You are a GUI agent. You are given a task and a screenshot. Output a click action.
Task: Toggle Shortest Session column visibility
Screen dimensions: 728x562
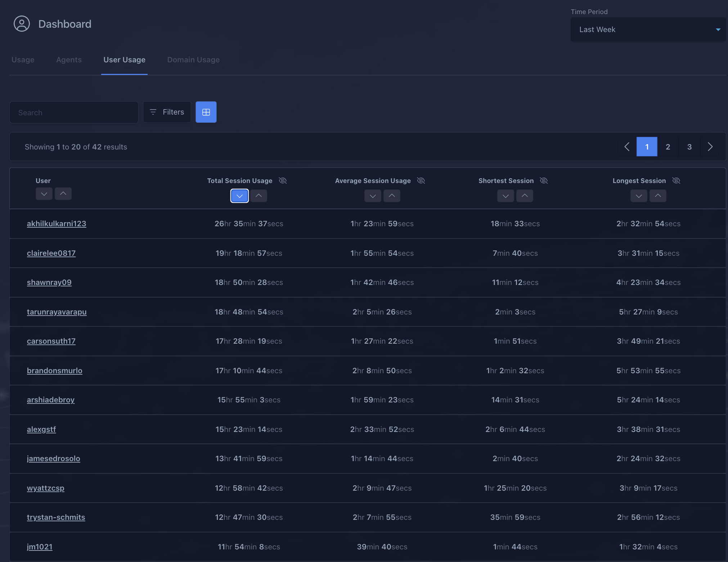point(544,180)
